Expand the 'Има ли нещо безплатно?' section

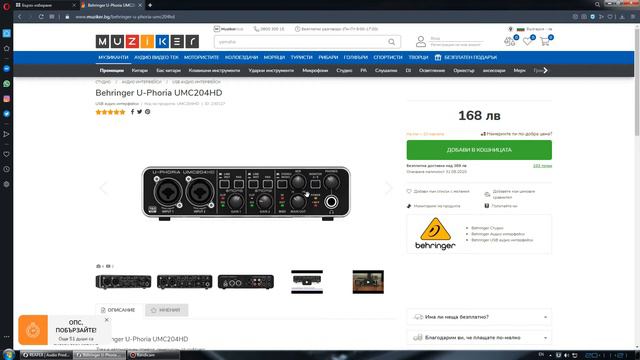point(479,317)
